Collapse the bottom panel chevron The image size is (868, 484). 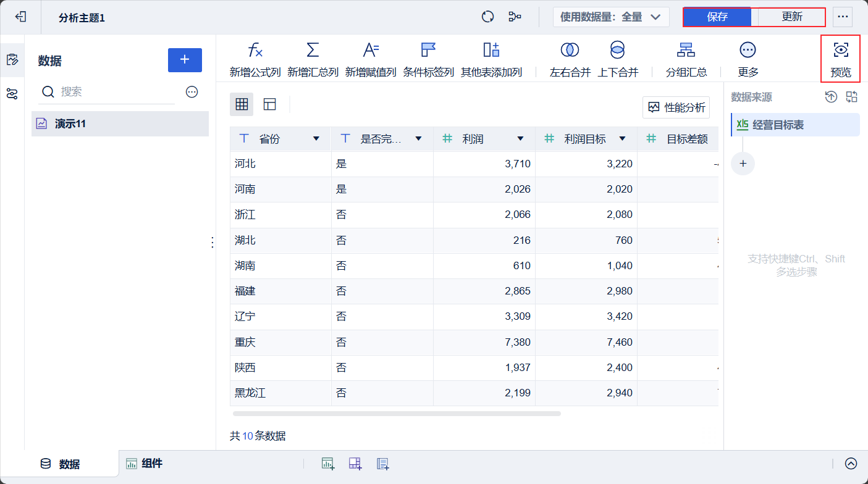[x=851, y=464]
